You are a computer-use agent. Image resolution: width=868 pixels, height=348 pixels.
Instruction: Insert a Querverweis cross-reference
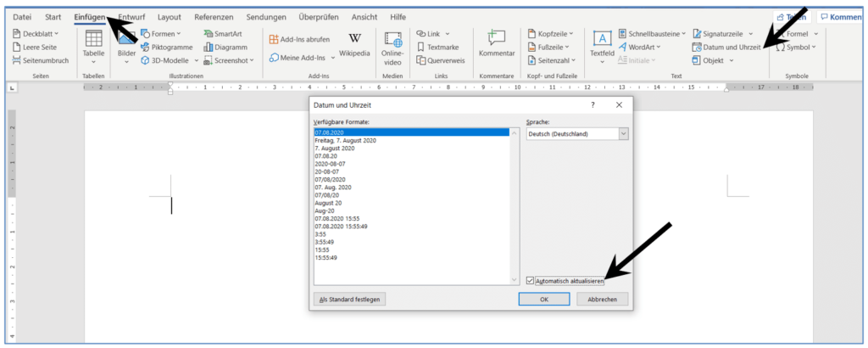tap(441, 60)
